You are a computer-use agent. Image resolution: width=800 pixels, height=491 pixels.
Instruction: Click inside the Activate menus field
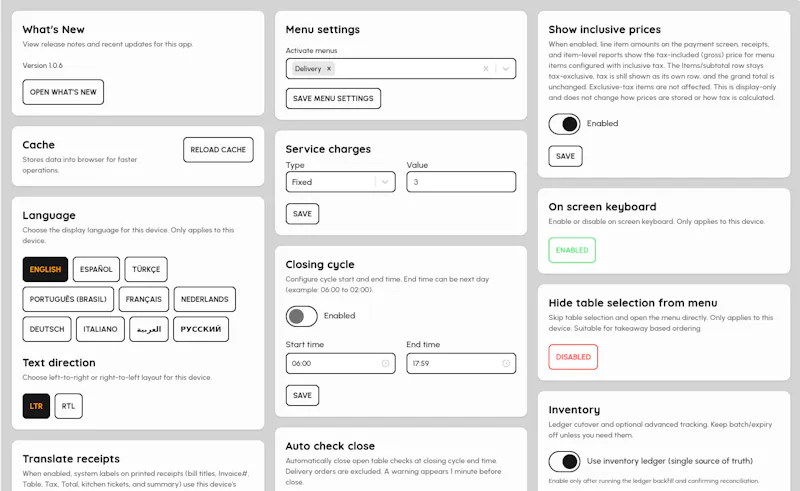[401, 68]
